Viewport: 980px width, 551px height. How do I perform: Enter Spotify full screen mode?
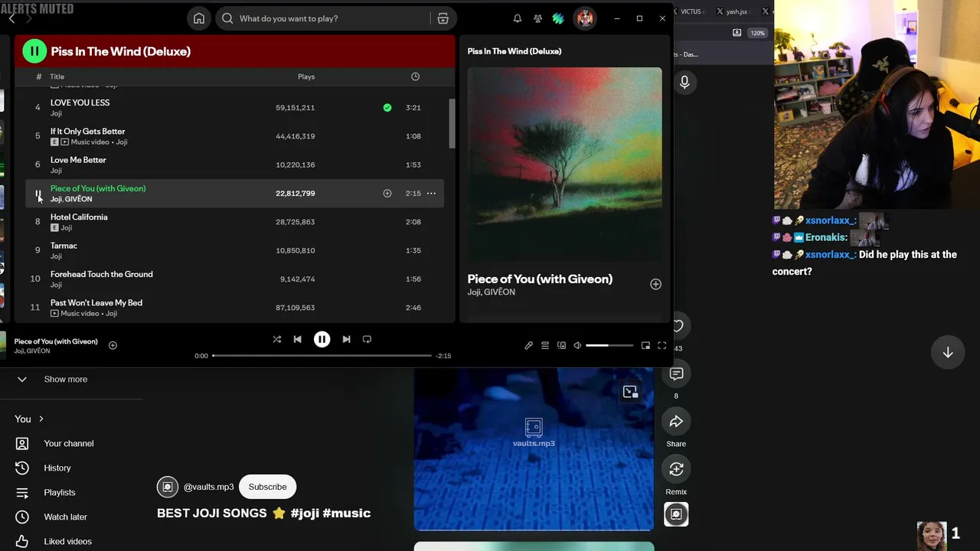(661, 346)
